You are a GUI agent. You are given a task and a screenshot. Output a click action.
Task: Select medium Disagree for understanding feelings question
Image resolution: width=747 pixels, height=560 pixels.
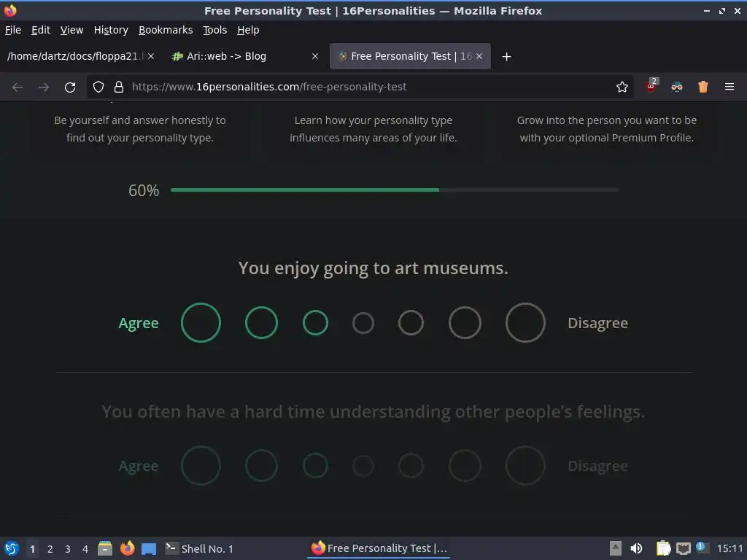click(465, 466)
